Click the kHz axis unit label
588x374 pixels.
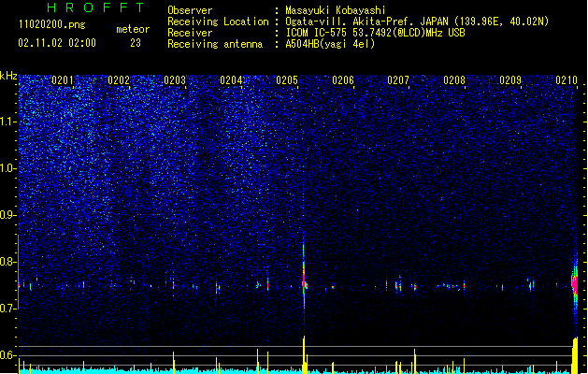point(8,76)
